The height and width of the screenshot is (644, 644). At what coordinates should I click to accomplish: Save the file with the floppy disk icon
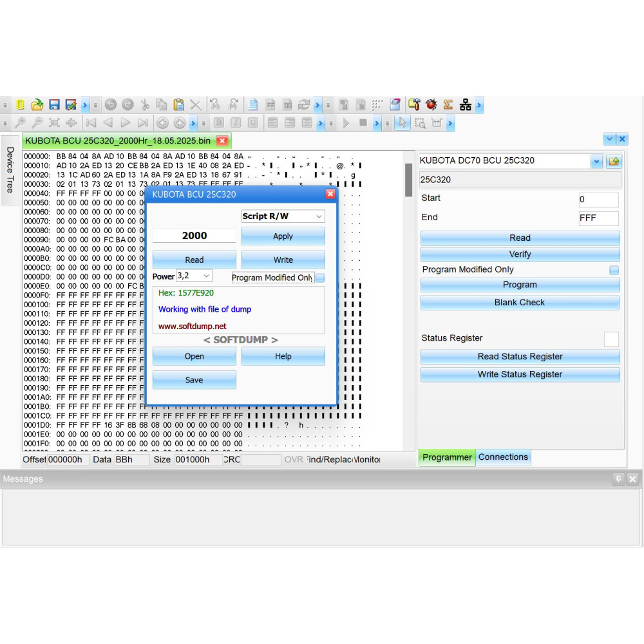[x=54, y=105]
